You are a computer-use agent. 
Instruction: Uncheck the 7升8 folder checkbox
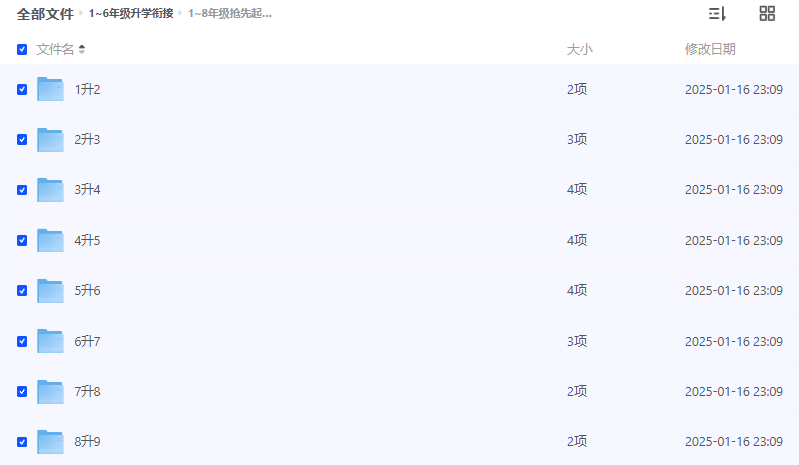click(x=22, y=391)
